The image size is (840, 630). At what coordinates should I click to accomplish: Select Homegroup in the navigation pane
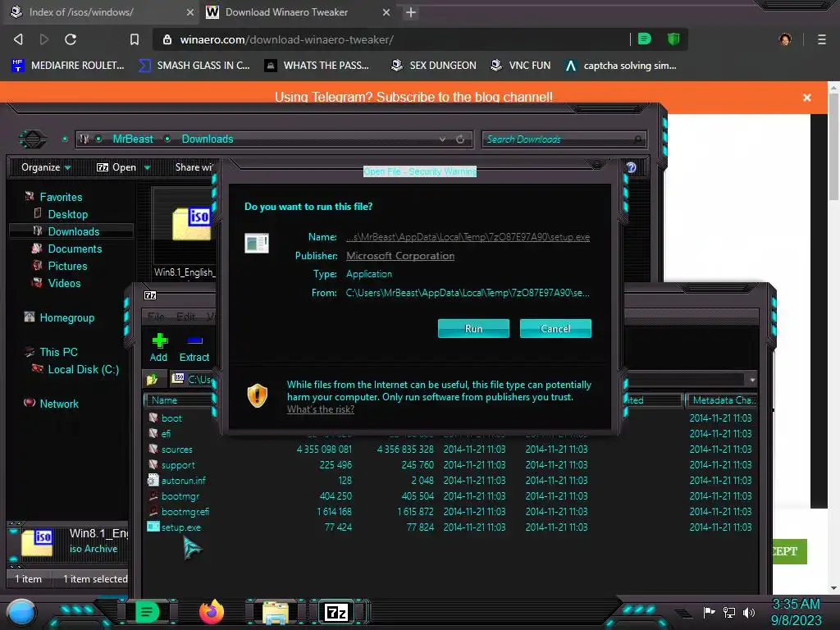click(66, 317)
